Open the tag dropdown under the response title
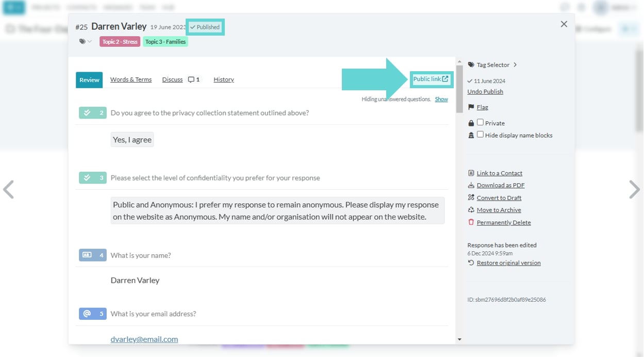Image resolution: width=644 pixels, height=357 pixels. pyautogui.click(x=85, y=42)
